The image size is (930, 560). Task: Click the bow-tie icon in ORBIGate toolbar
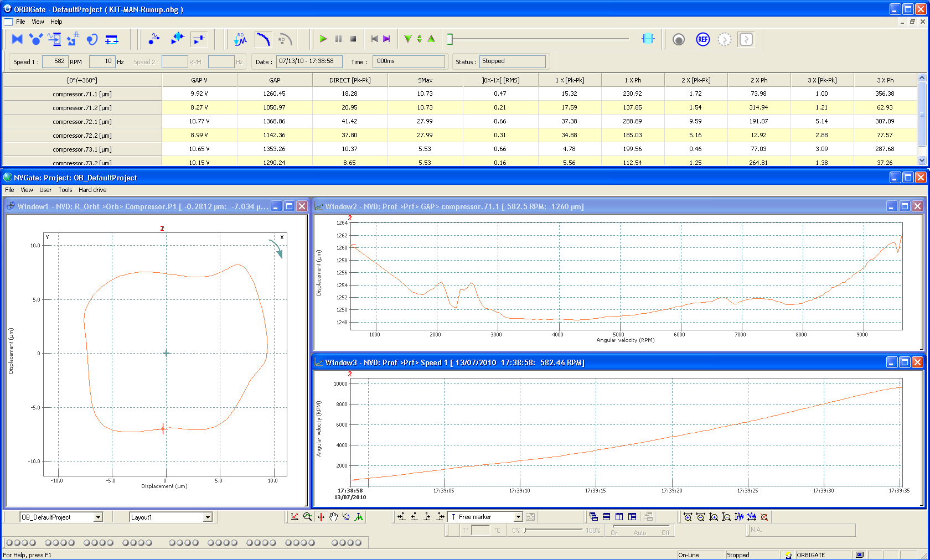coord(17,39)
